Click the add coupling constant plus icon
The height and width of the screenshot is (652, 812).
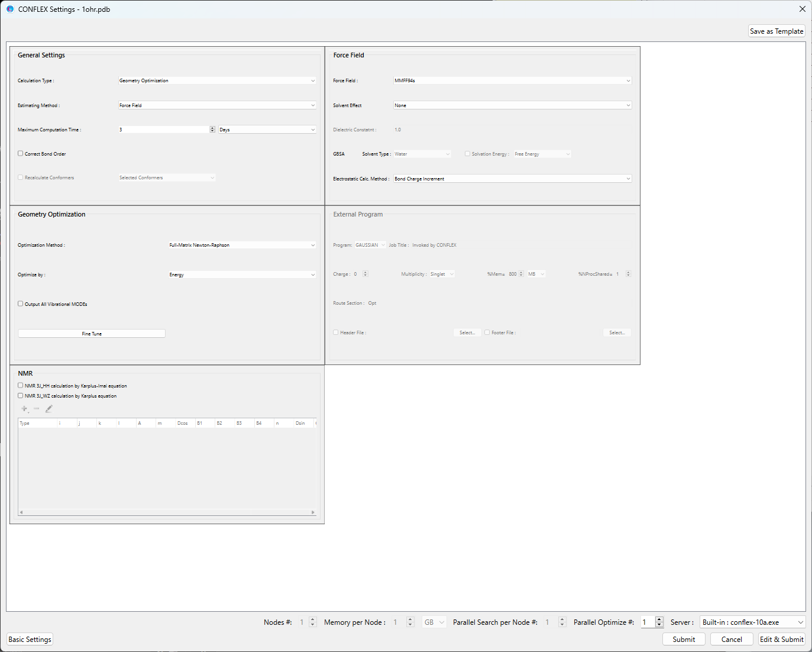tap(24, 408)
